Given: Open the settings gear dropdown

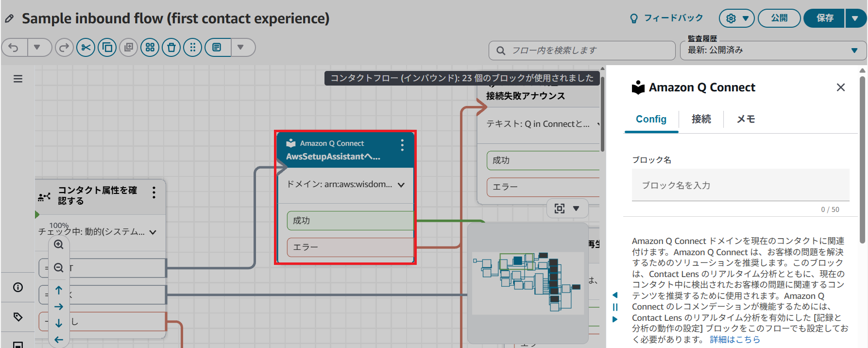Looking at the screenshot, I should click(x=737, y=18).
